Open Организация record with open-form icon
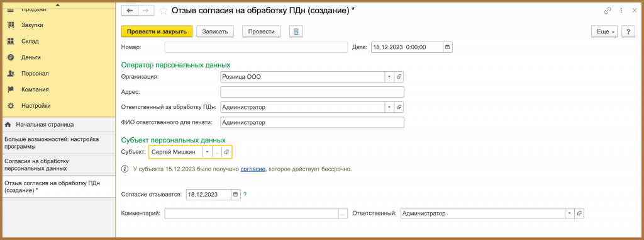 [x=399, y=77]
